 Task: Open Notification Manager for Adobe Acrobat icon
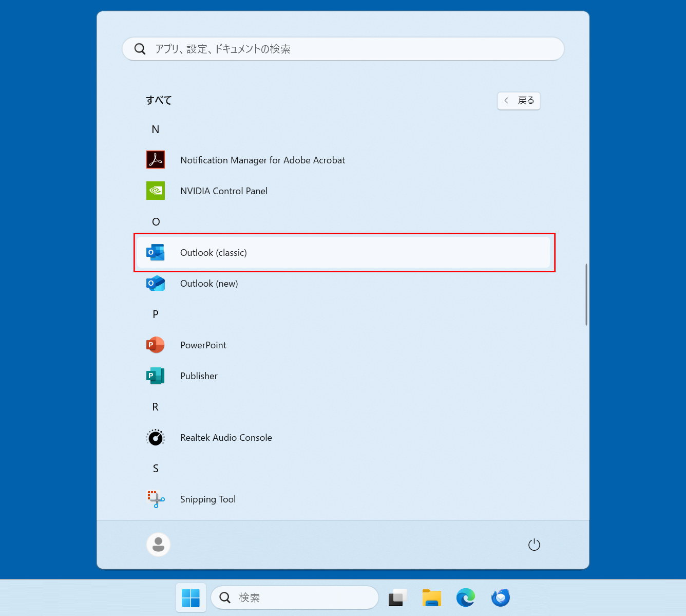[x=156, y=160]
